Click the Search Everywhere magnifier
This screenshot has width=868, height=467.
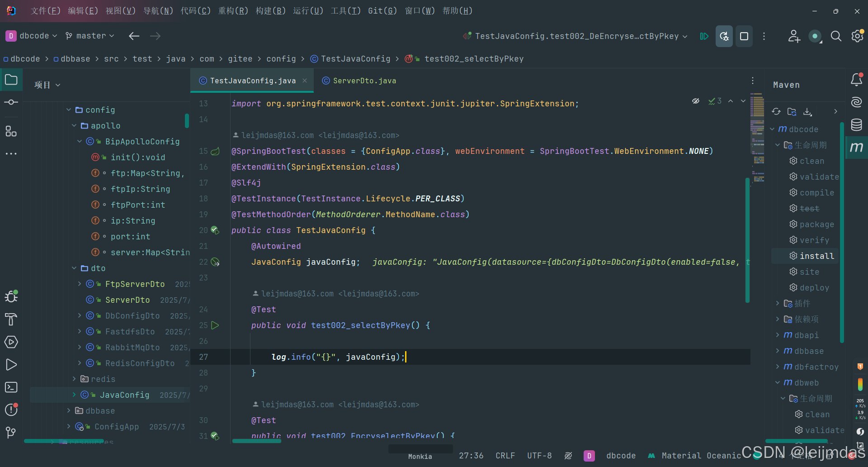coord(836,36)
